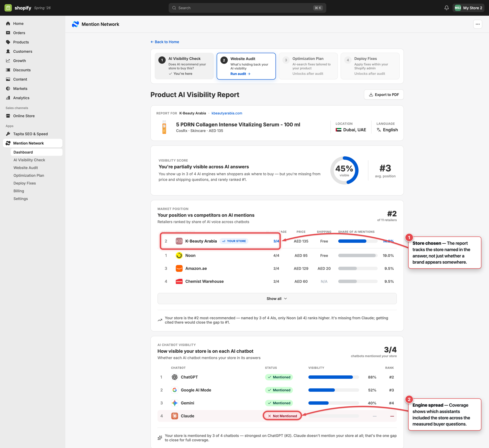Open the My Store 2 account menu
This screenshot has width=489, height=448.
point(468,8)
